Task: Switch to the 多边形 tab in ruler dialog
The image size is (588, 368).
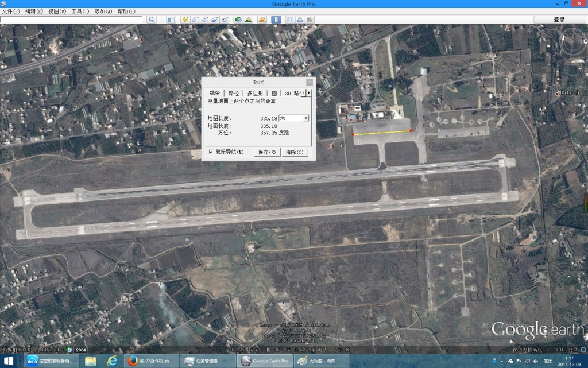Action: click(255, 93)
